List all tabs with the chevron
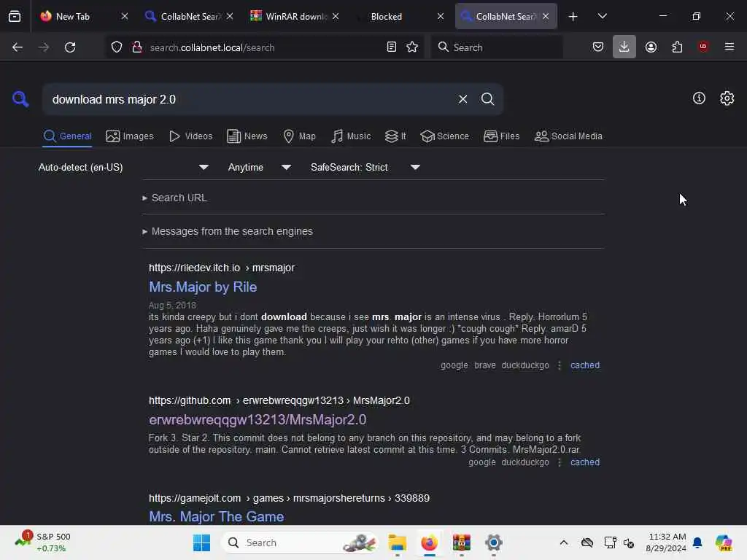This screenshot has width=747, height=560. coord(602,16)
